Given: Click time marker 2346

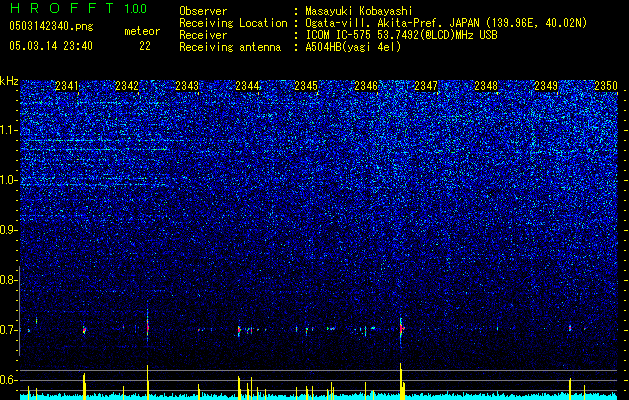Looking at the screenshot, I should point(366,86).
